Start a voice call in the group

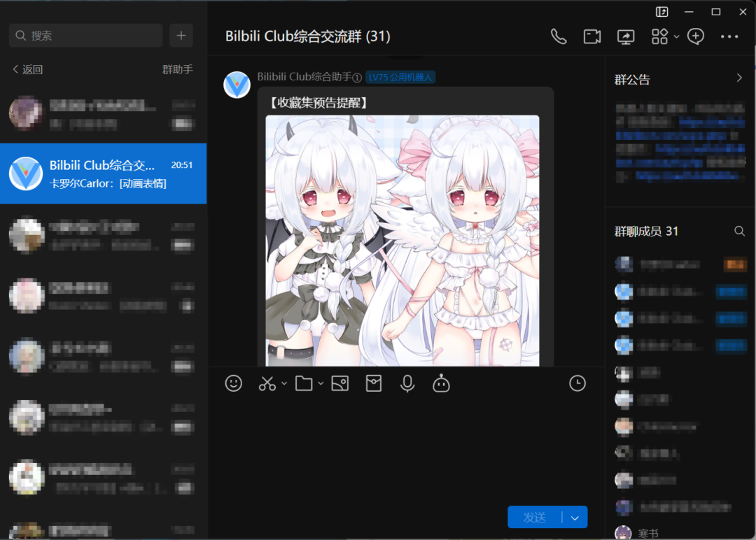tap(559, 36)
